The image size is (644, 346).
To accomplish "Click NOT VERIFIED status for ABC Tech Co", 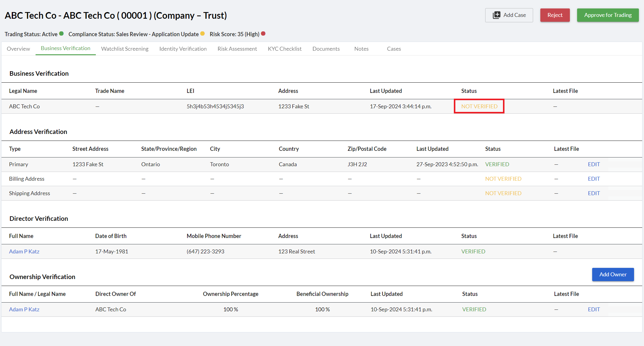I will [x=479, y=106].
